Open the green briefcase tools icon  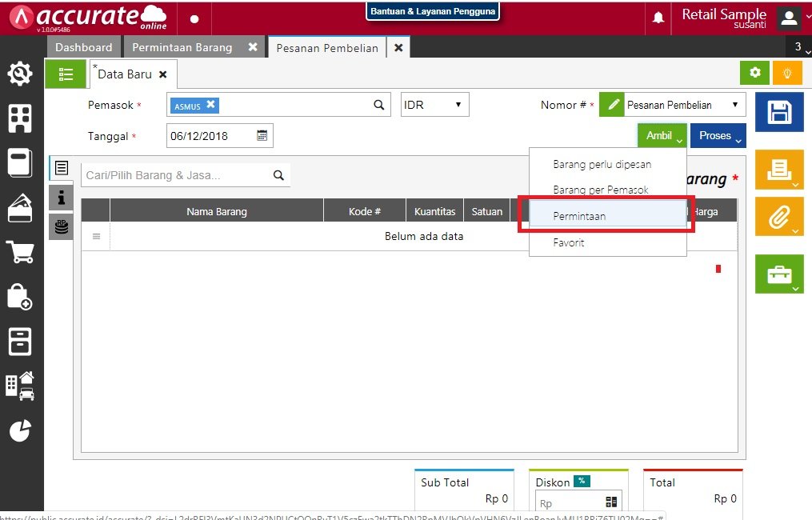[x=779, y=274]
